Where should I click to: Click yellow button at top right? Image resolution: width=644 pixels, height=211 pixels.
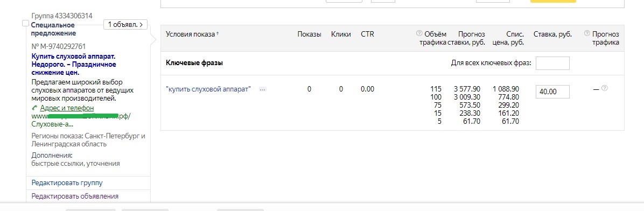pos(553,1)
